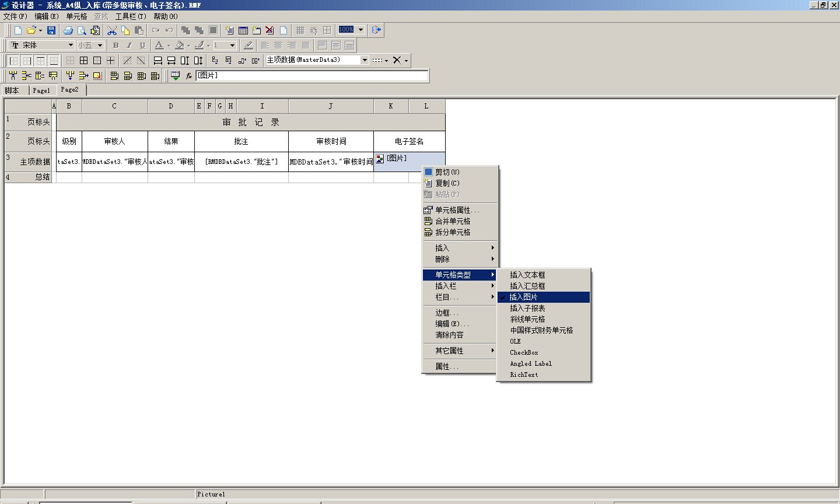The width and height of the screenshot is (840, 504).
Task: Click the New file icon
Action: click(x=18, y=30)
